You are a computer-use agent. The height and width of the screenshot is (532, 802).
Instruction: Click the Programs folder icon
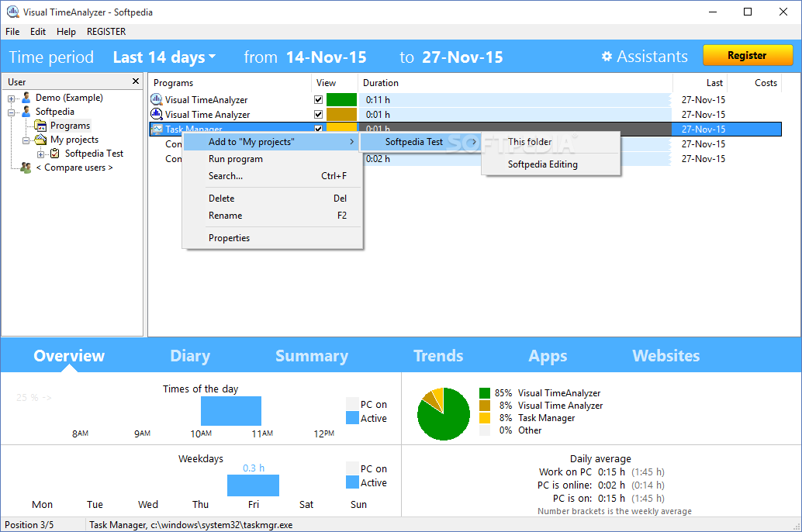point(40,126)
